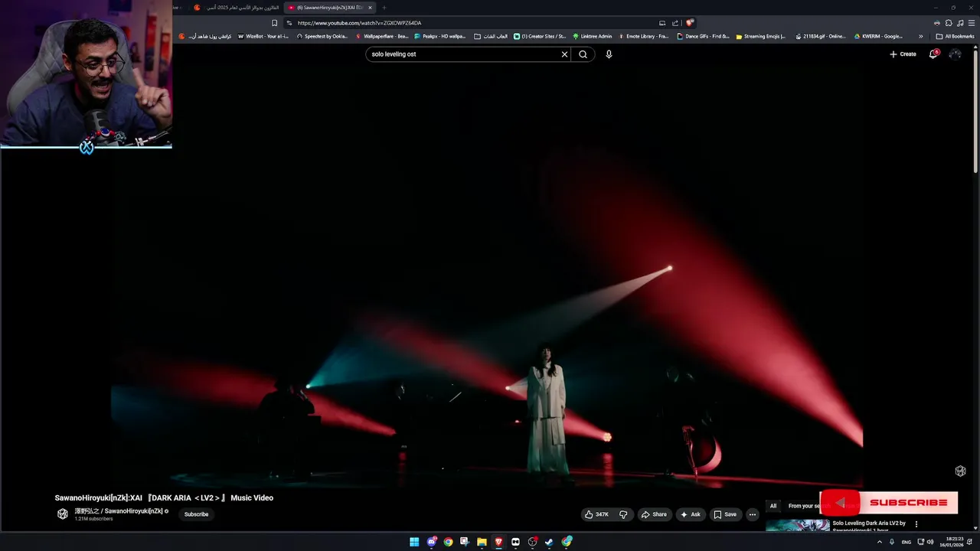Click the microphone icon in the system tray
This screenshot has height=551, width=980.
tap(892, 542)
